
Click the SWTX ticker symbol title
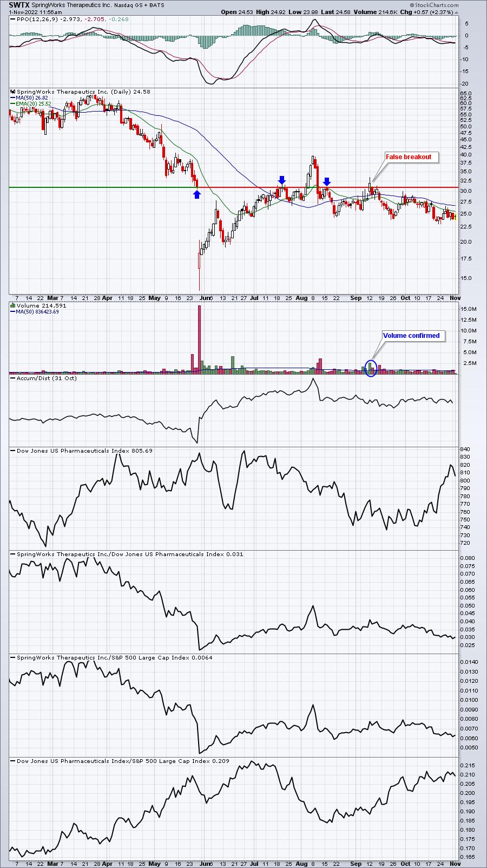19,4
